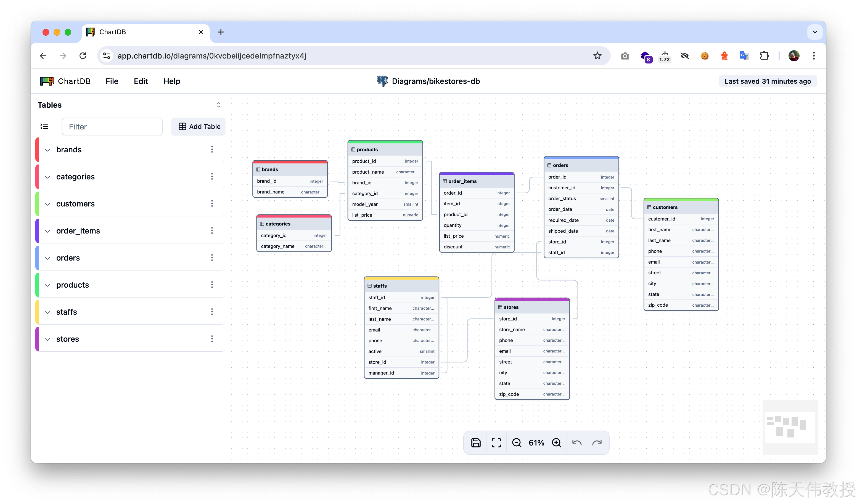This screenshot has width=857, height=504.
Task: Open the three-dot menu for orders table
Action: (x=212, y=258)
